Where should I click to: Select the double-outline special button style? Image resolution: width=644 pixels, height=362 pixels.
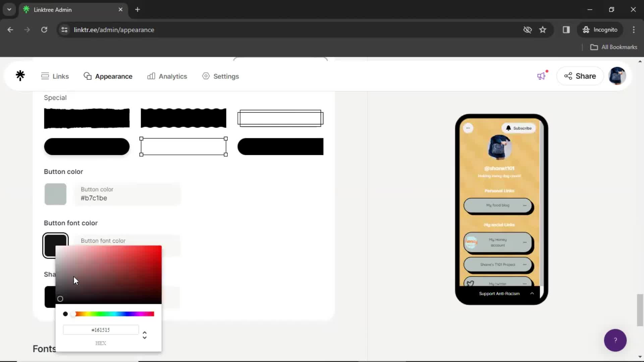pyautogui.click(x=280, y=118)
